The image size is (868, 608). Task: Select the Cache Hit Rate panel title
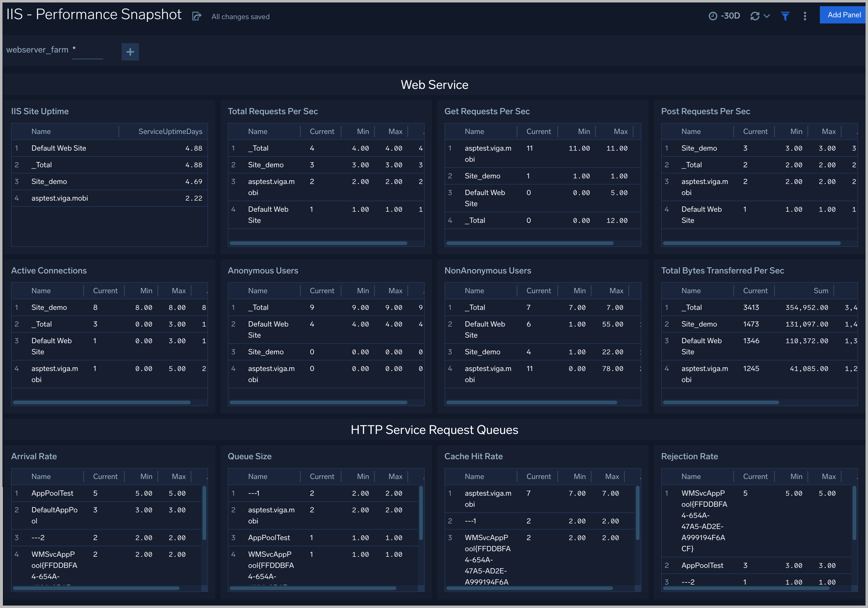474,456
